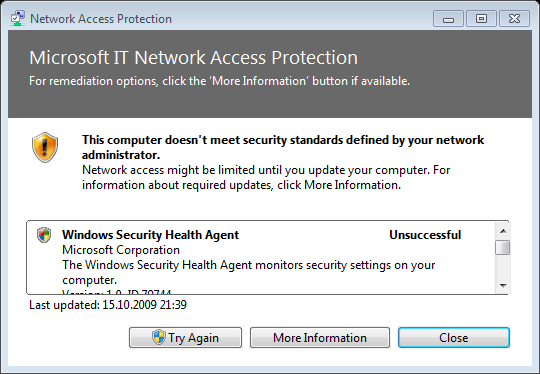540x374 pixels.
Task: Click the agent list scroll up arrow
Action: pyautogui.click(x=503, y=231)
